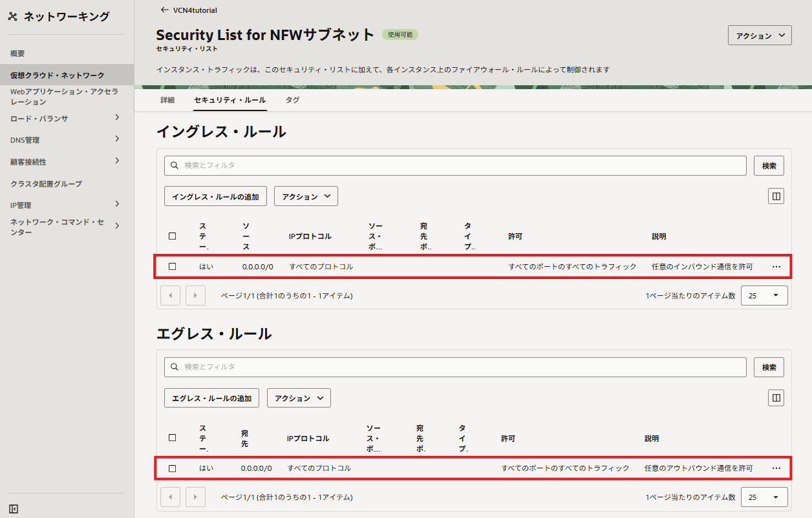Click the ingress rules search and filter field
The width and height of the screenshot is (812, 518).
pyautogui.click(x=455, y=165)
